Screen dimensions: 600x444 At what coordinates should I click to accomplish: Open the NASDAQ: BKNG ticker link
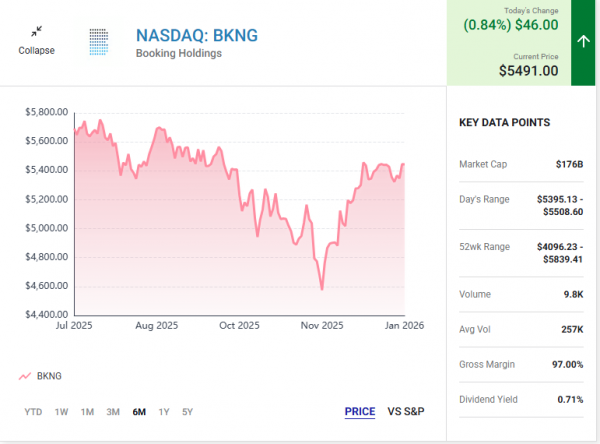click(196, 36)
